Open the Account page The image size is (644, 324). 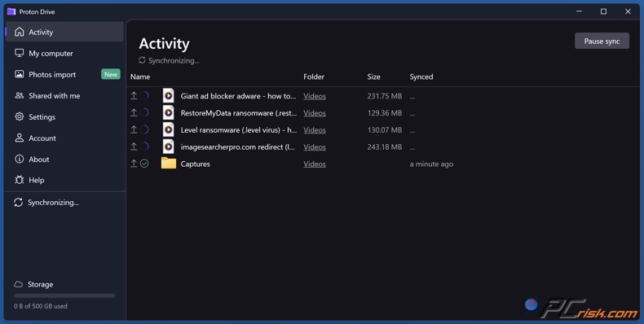tap(64, 138)
